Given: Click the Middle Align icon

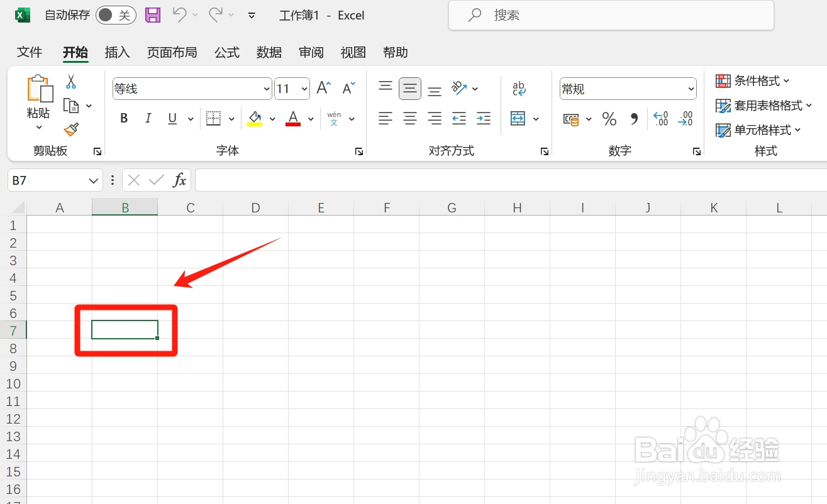Looking at the screenshot, I should (x=410, y=89).
